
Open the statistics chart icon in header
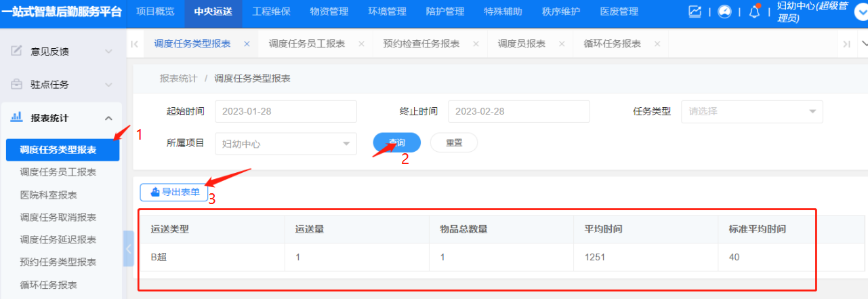(x=695, y=12)
